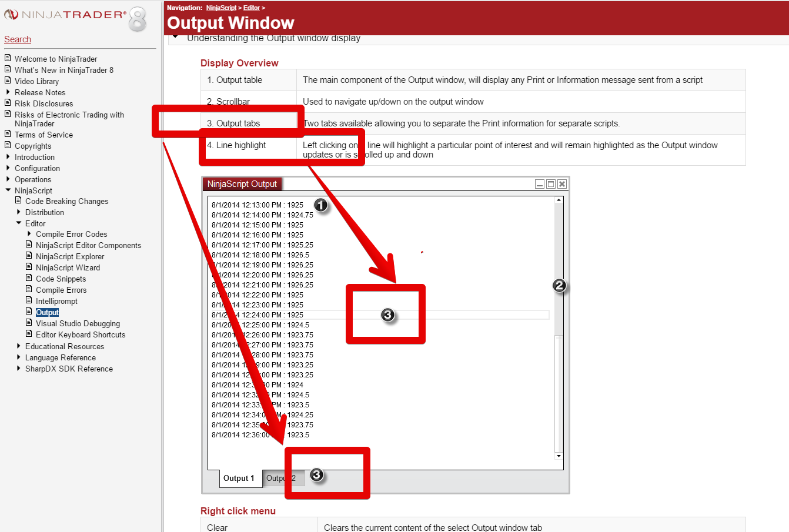Minimize the NinjaScript Output window
This screenshot has width=789, height=532.
pyautogui.click(x=540, y=184)
